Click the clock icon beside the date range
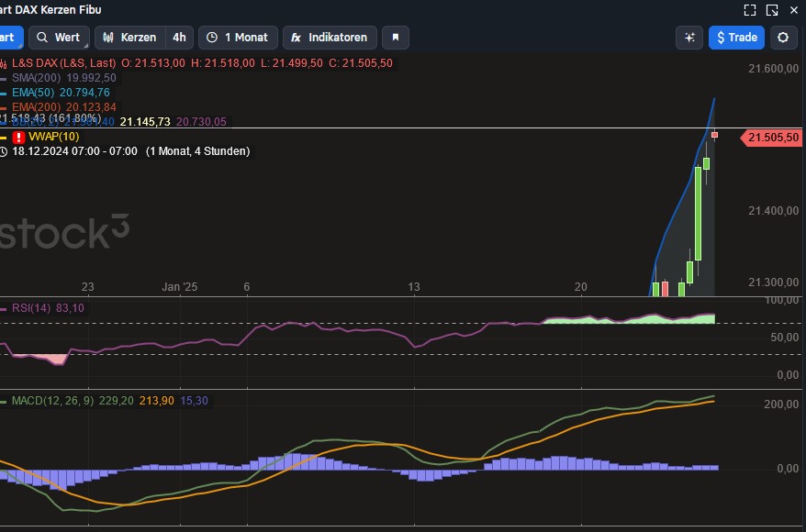806x532 pixels. [4, 151]
